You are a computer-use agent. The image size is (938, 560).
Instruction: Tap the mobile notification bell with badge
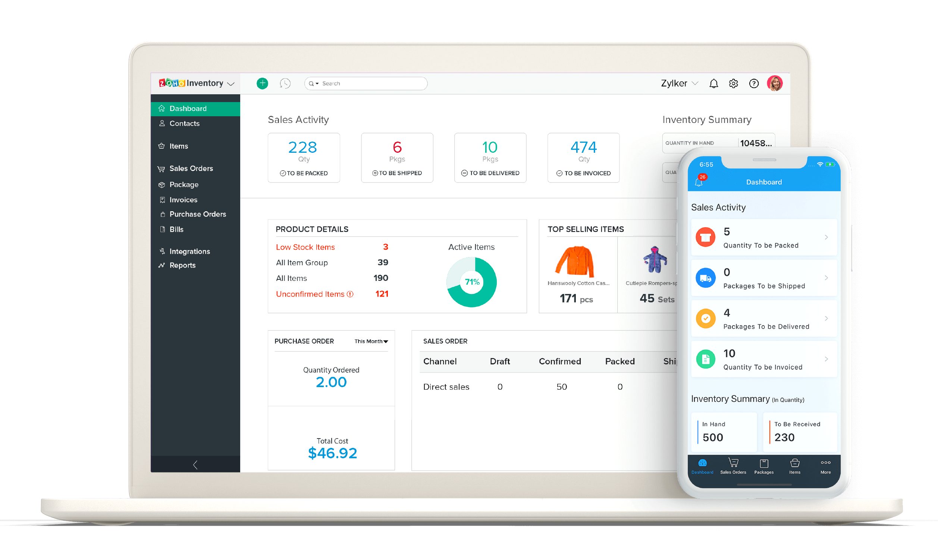pyautogui.click(x=699, y=181)
